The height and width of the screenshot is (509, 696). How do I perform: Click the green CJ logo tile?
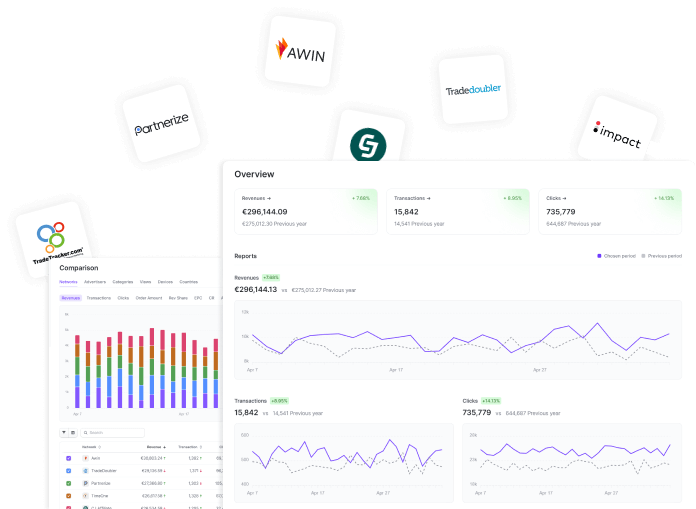click(369, 143)
